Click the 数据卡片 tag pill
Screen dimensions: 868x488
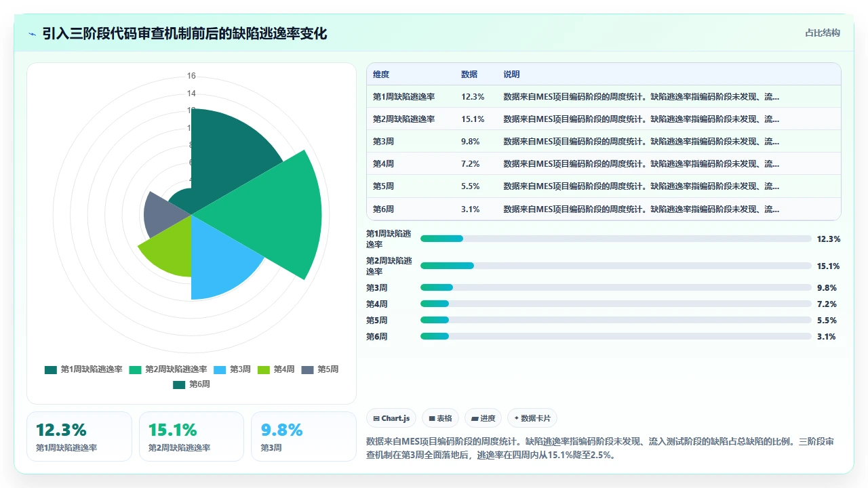[x=532, y=418]
